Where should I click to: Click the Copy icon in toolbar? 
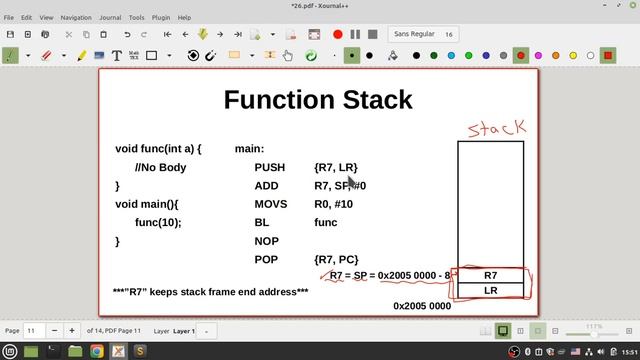(x=86, y=35)
